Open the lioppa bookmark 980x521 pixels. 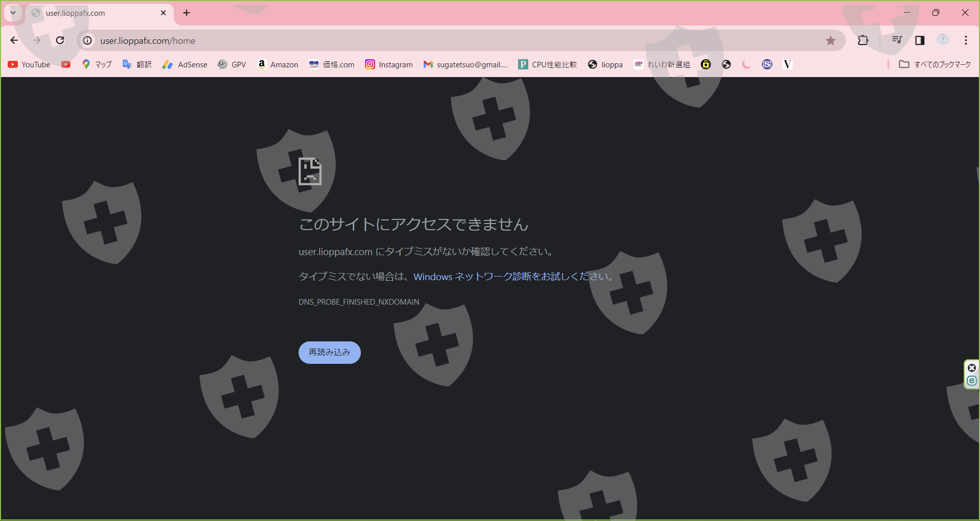605,64
